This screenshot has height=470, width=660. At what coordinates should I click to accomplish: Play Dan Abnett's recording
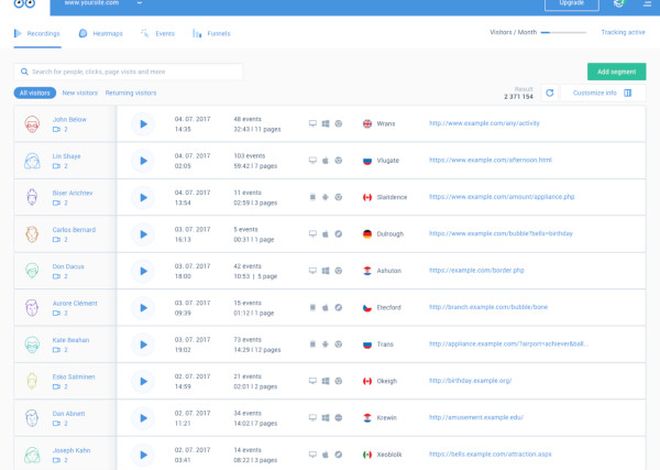click(143, 418)
